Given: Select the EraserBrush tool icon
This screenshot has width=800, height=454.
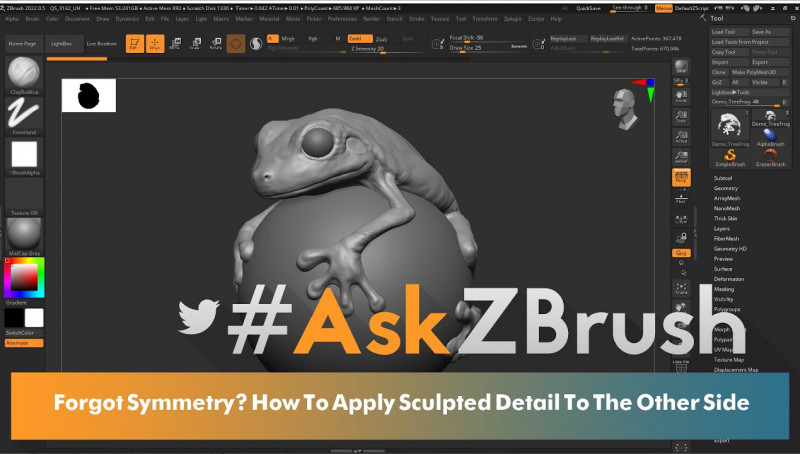Looking at the screenshot, I should click(770, 158).
